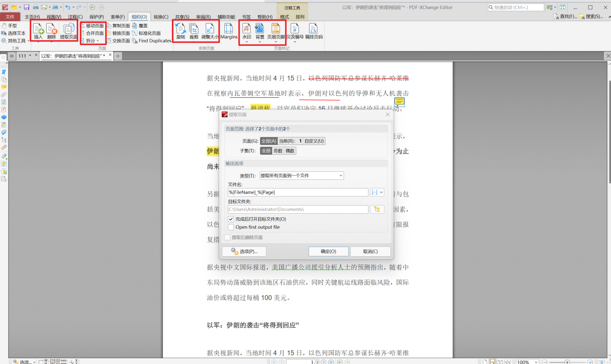Switch to the Format (格式) ribbon tab

coord(284,17)
